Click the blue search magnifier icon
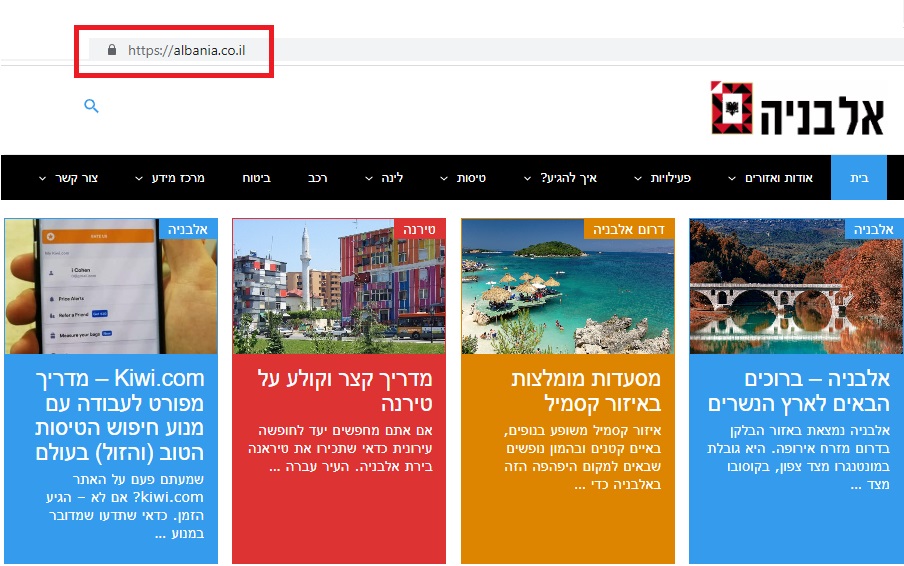 91,106
